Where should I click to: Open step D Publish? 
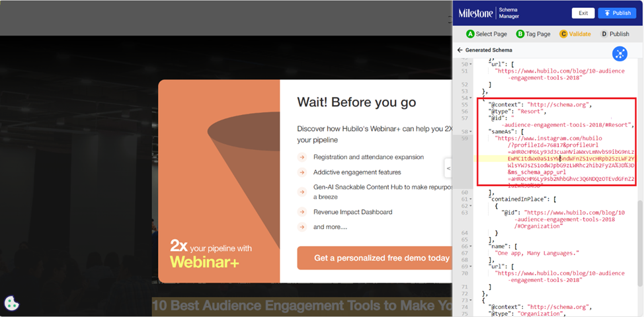(615, 34)
